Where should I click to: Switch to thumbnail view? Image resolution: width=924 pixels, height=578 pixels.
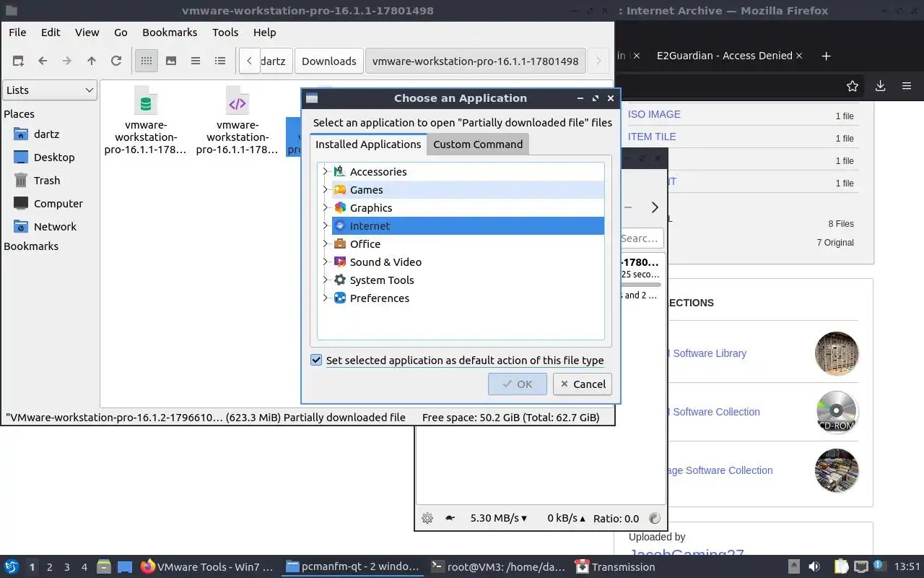coord(171,61)
